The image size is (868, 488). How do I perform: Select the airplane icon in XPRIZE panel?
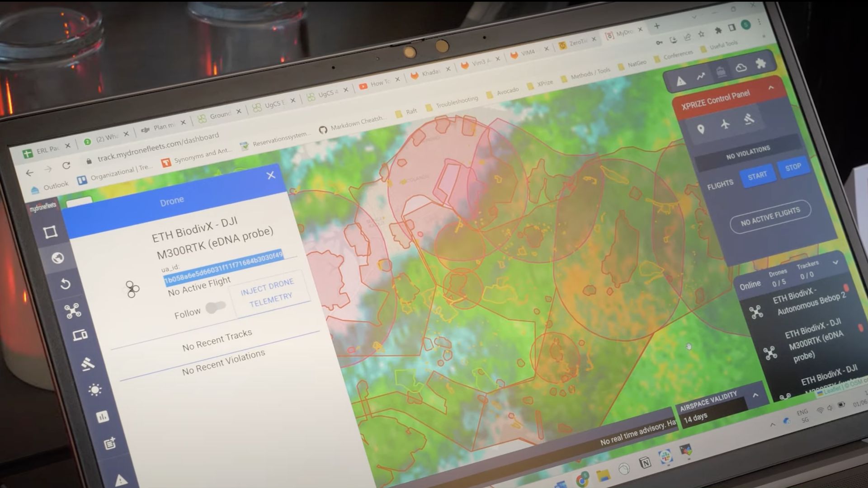coord(725,124)
